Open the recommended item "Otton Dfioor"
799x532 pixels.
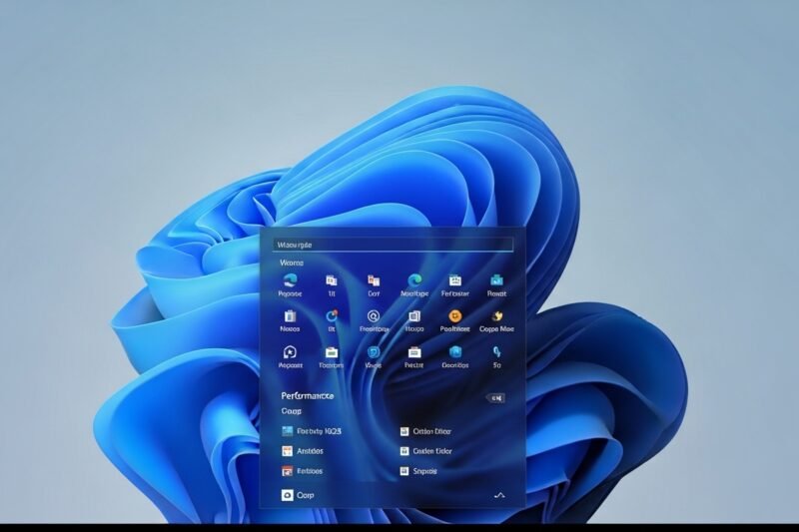click(426, 431)
